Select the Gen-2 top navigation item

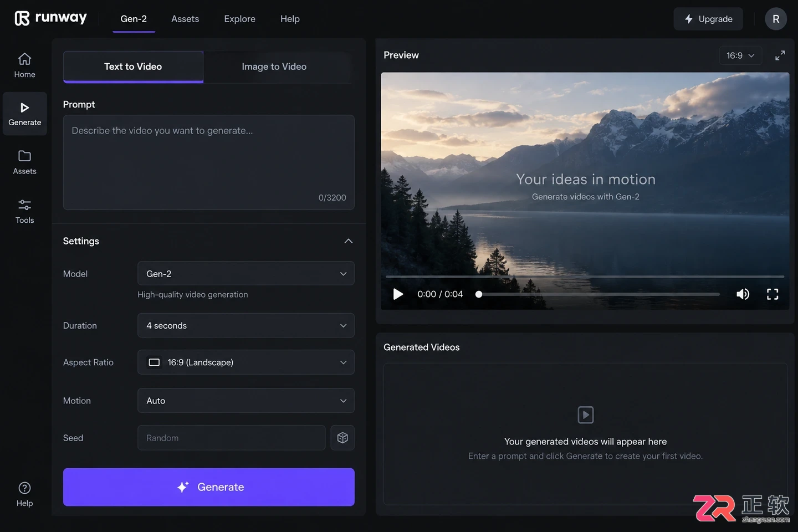[x=134, y=19]
